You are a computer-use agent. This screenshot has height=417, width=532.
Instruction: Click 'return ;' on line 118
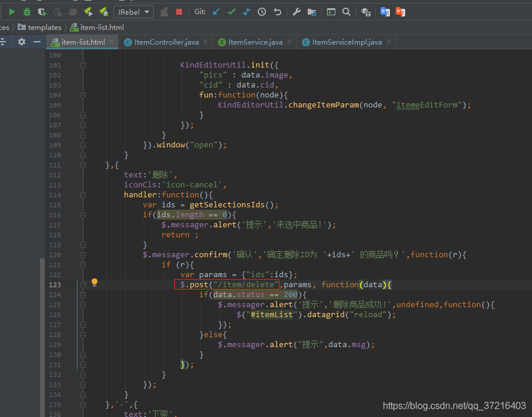[x=180, y=235]
